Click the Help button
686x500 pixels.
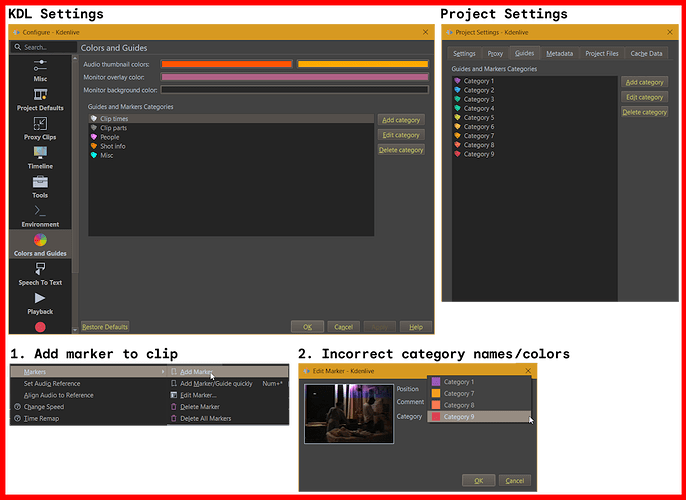(416, 327)
